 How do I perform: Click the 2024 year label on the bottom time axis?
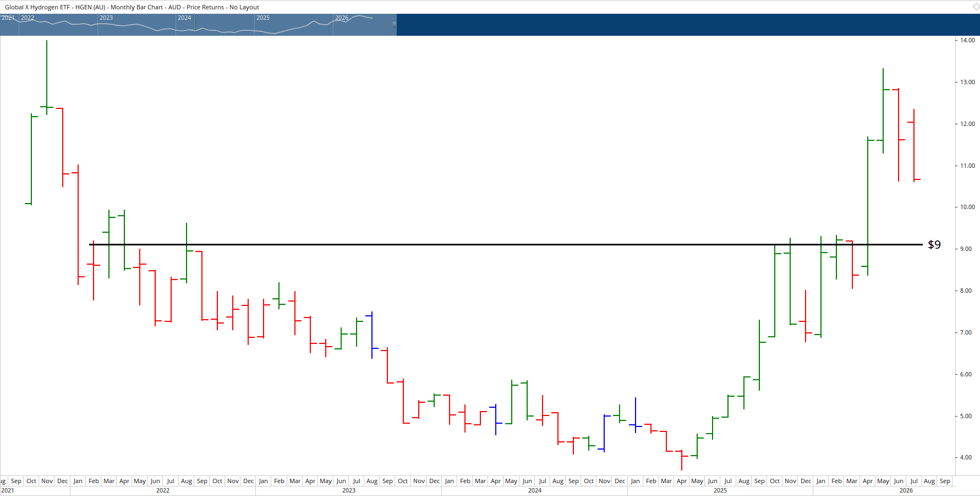tap(535, 490)
